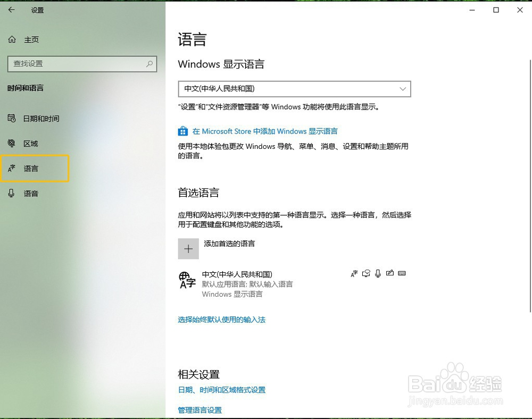The image size is (532, 419).
Task: Go to 主页 in sidebar
Action: [x=31, y=40]
